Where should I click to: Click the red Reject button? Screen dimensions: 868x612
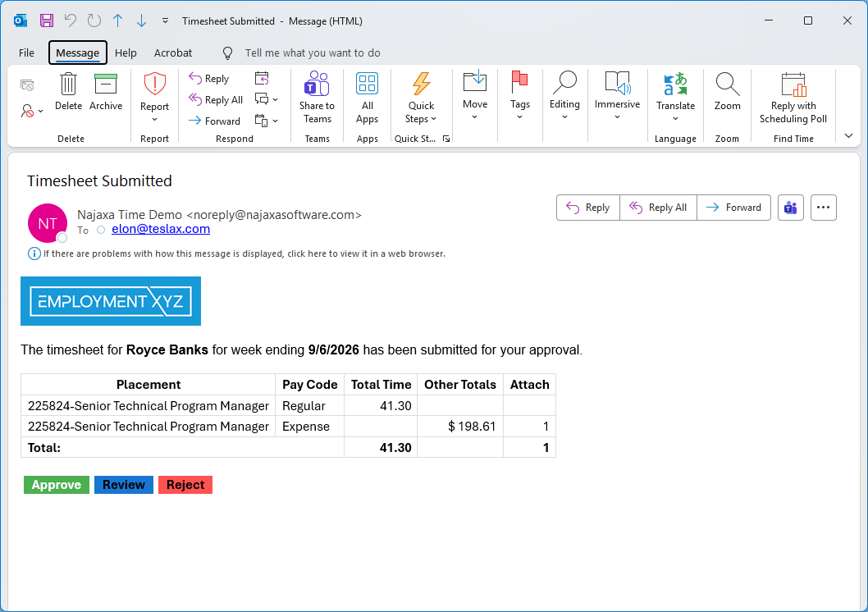click(185, 485)
